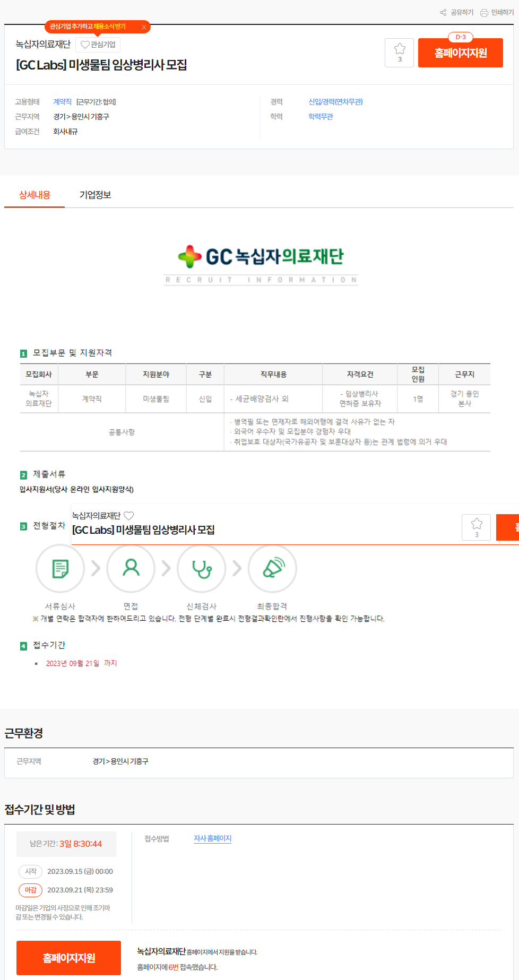519x980 pixels.
Task: Open the 신입/경력(연차무관) experience link
Action: 335,102
